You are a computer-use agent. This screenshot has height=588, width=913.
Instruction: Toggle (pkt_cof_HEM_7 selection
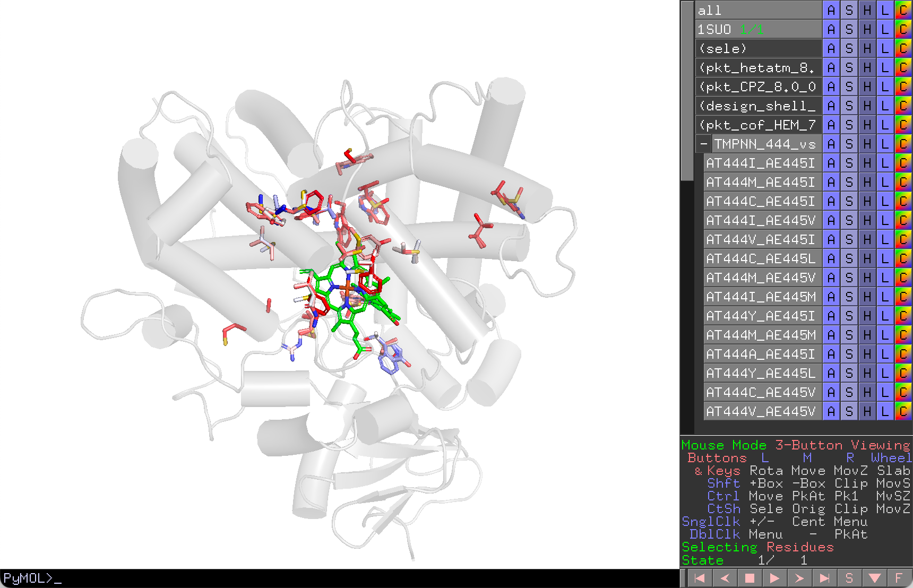(759, 125)
